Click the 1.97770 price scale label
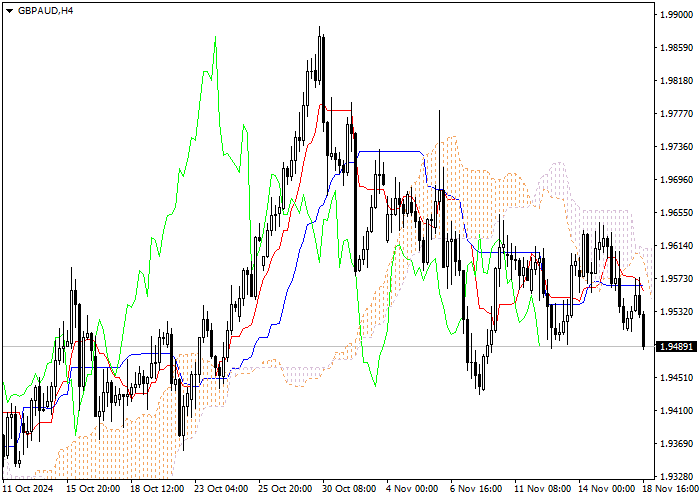Viewport: 700px width, 500px height. (x=677, y=114)
